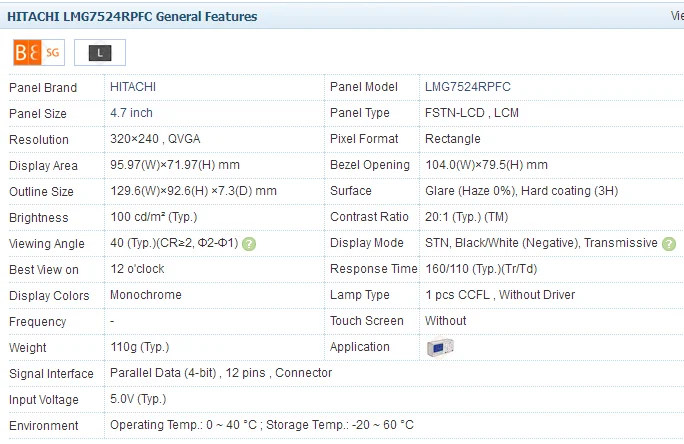Click the orange BE SG badge icon
This screenshot has width=684, height=444.
pos(39,52)
